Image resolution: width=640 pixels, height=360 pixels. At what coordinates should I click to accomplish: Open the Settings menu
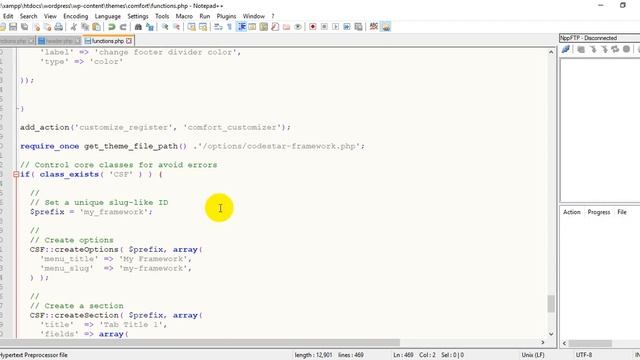tap(138, 16)
